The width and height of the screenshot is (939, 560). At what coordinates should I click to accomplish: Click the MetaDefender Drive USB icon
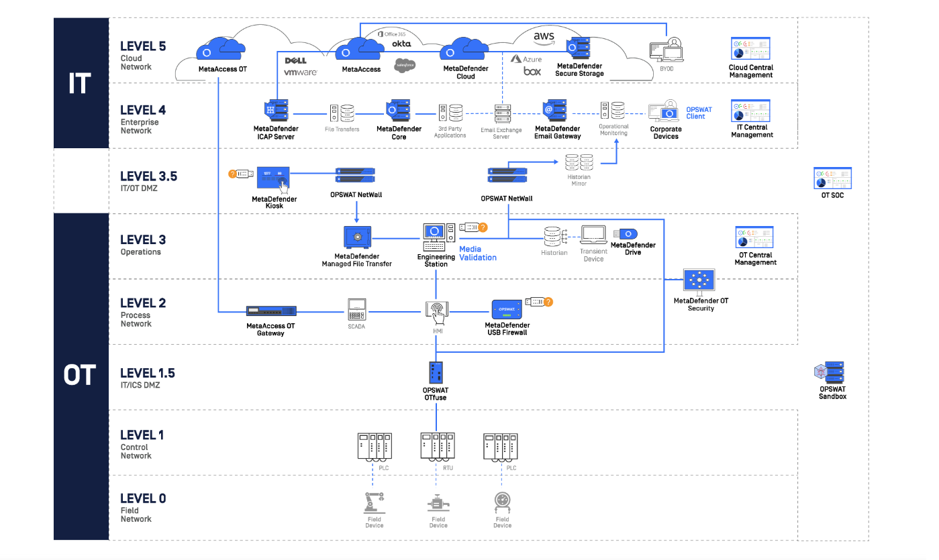(626, 233)
